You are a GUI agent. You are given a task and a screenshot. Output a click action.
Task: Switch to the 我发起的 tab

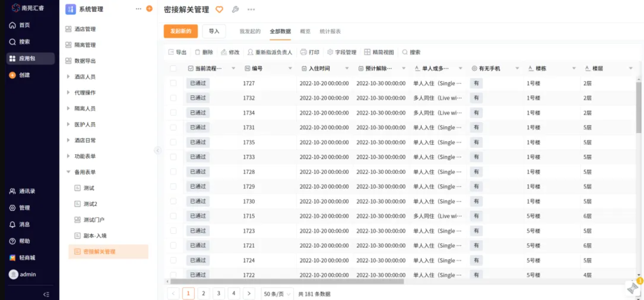pyautogui.click(x=250, y=31)
